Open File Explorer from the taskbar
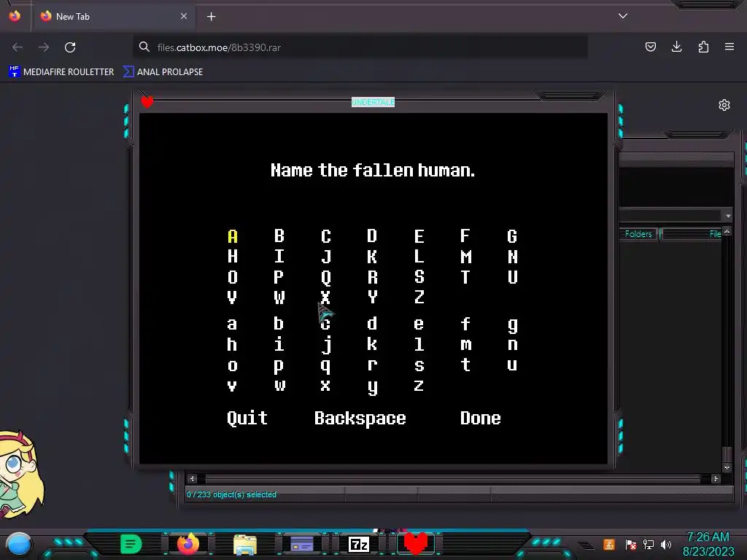 click(245, 544)
